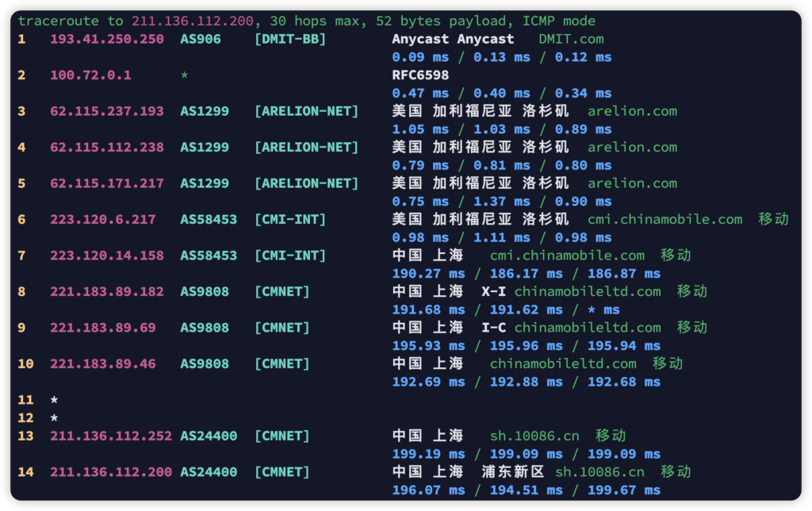Open cmi.chinamobile.com link on hop 7
The image size is (812, 511).
[567, 255]
